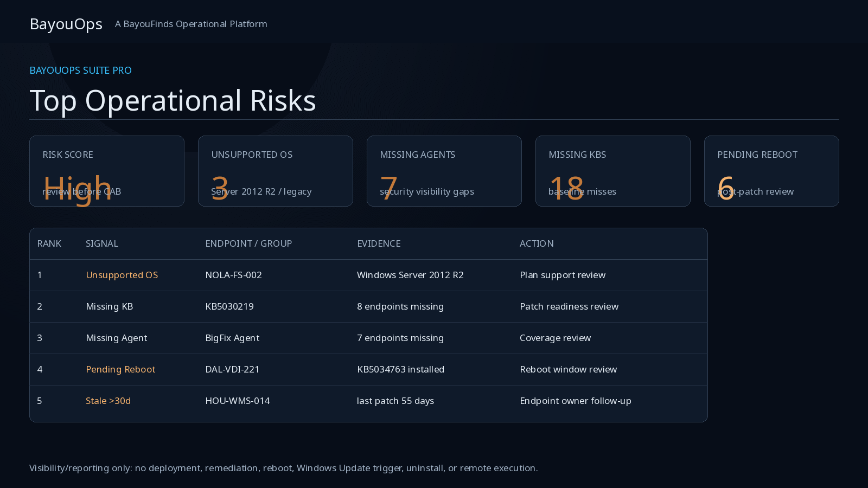Click the ENDPOINT / GROUP column header

(248, 243)
